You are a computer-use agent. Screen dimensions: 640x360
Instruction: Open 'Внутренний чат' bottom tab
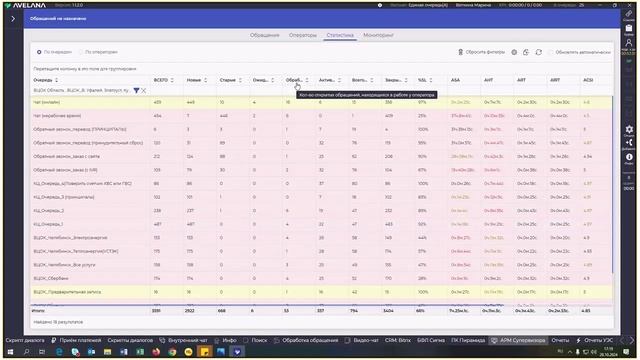pos(183,340)
